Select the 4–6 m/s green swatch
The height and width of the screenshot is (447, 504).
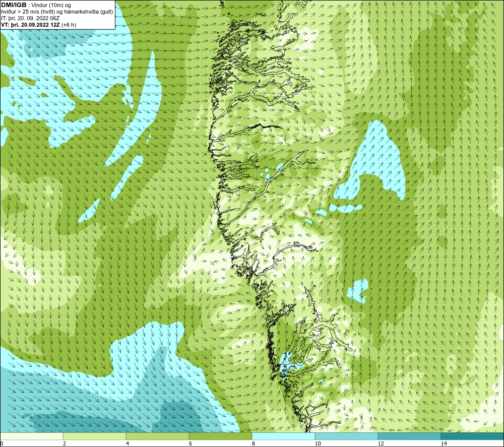[x=157, y=436]
